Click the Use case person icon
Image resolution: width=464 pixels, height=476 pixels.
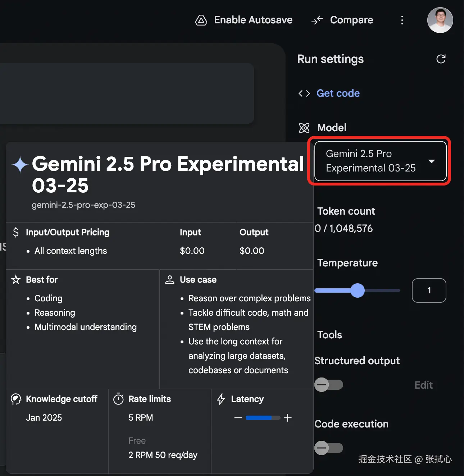pos(170,280)
